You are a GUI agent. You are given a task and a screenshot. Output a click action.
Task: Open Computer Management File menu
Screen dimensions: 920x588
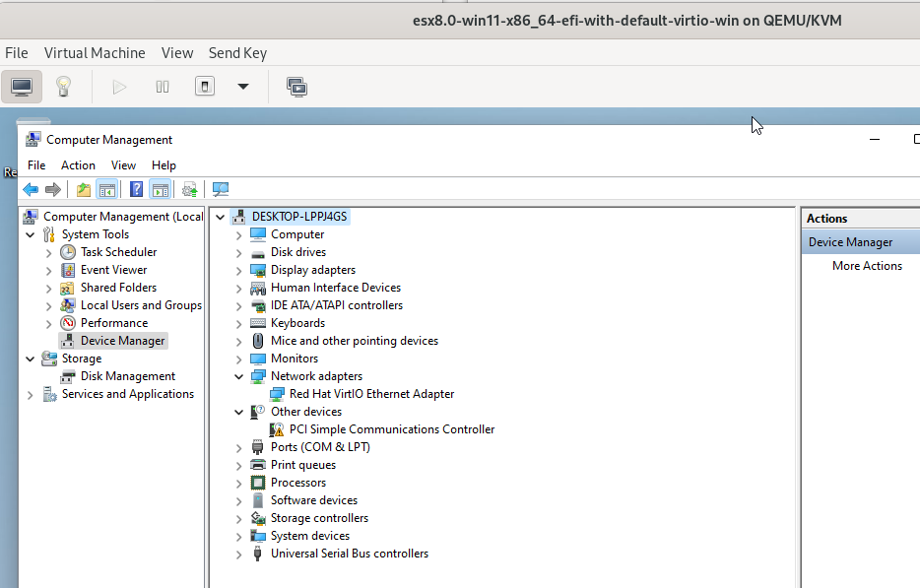pos(36,165)
